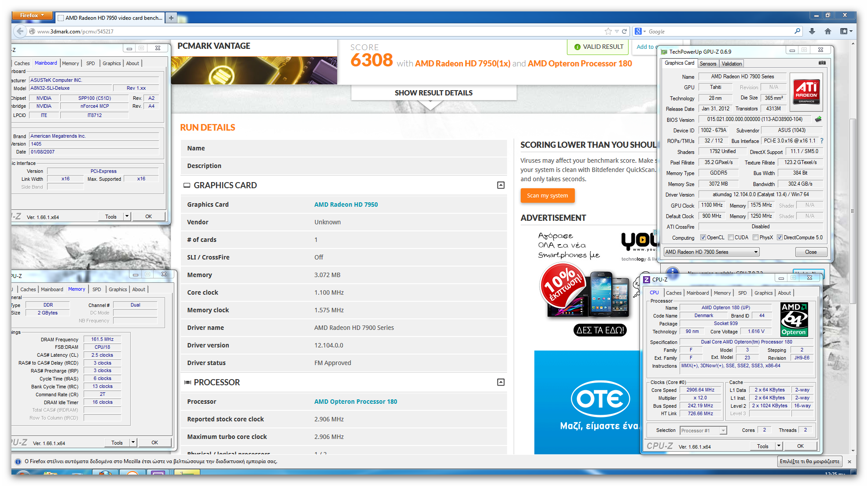
Task: Click the AMD 64 Opteron logo in CPU-Z
Action: point(794,319)
